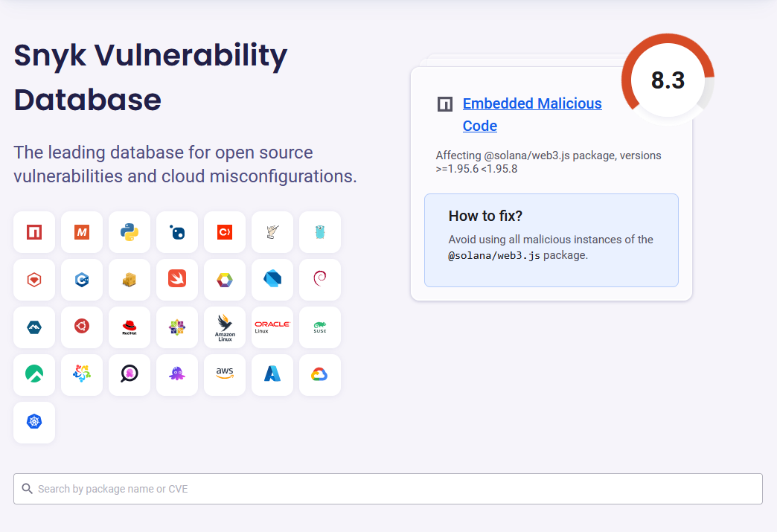The height and width of the screenshot is (532, 777).
Task: Select the AlmaLinux multicolor swirl tile
Action: 82,374
